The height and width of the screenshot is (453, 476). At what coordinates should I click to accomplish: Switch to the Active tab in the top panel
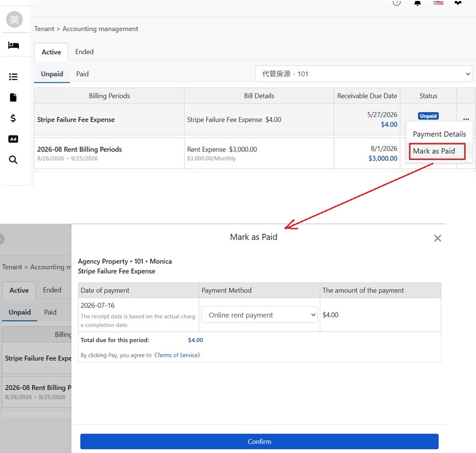click(x=51, y=52)
